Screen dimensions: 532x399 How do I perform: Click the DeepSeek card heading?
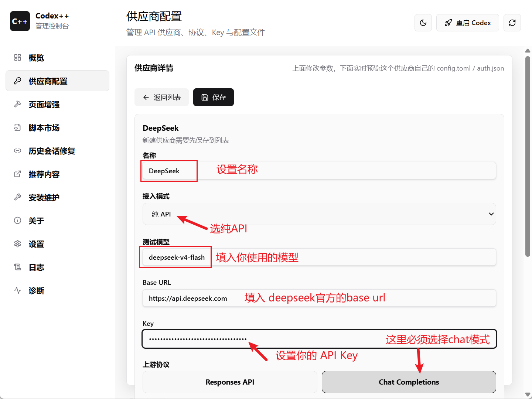click(x=160, y=128)
